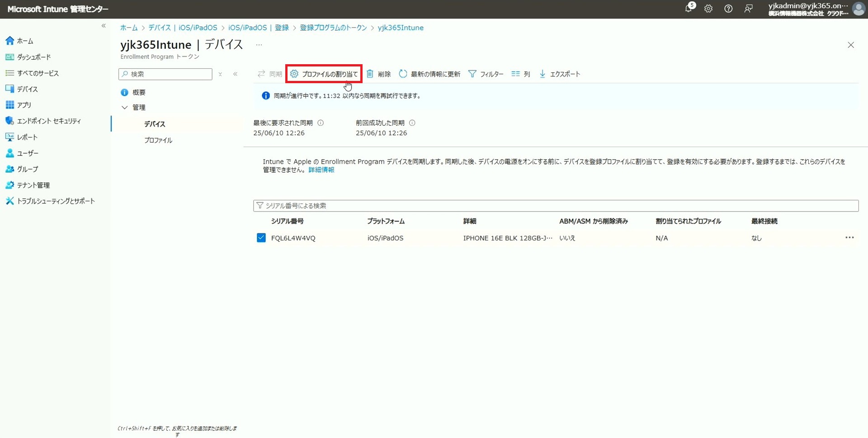The width and height of the screenshot is (868, 438).
Task: Click info icon beside 前回成功した同期
Action: 412,123
